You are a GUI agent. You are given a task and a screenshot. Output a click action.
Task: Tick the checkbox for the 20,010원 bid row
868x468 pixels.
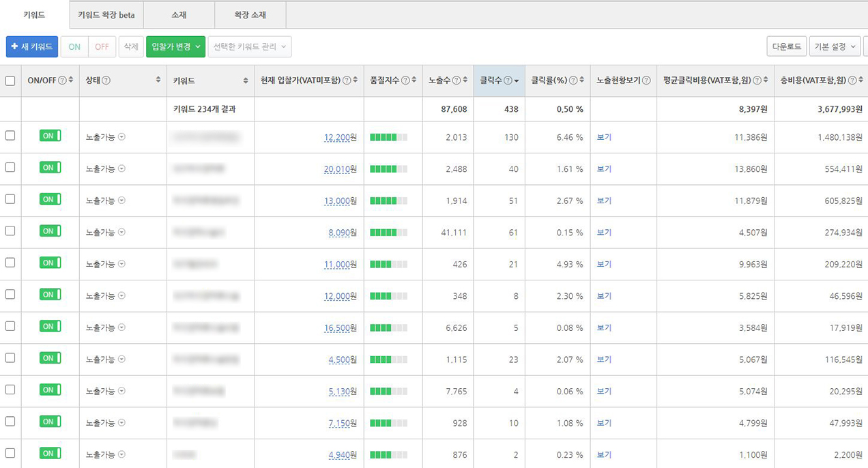coord(10,167)
